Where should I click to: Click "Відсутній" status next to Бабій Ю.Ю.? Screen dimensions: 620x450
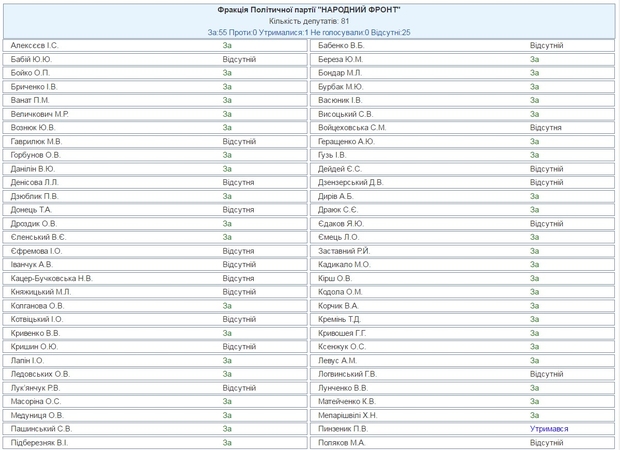click(x=239, y=59)
